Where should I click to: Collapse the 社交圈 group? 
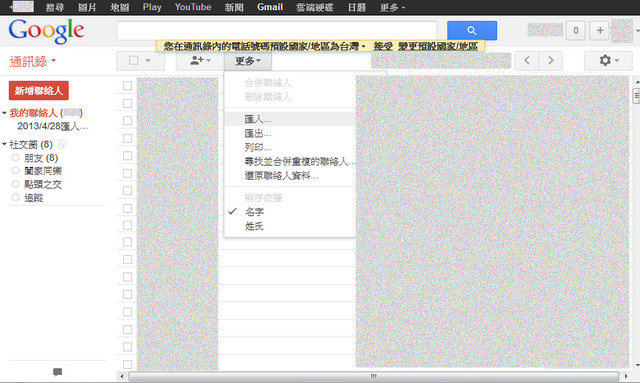[4, 144]
